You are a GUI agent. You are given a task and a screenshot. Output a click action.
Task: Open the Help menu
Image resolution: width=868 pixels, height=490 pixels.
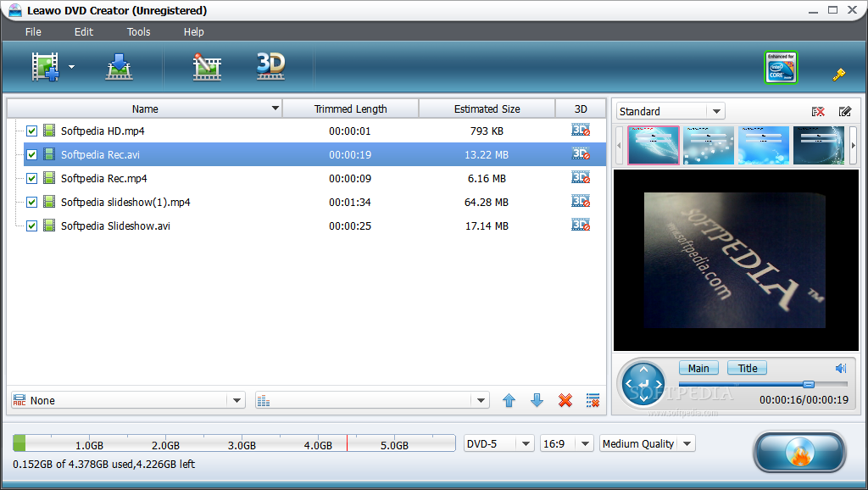click(x=194, y=31)
